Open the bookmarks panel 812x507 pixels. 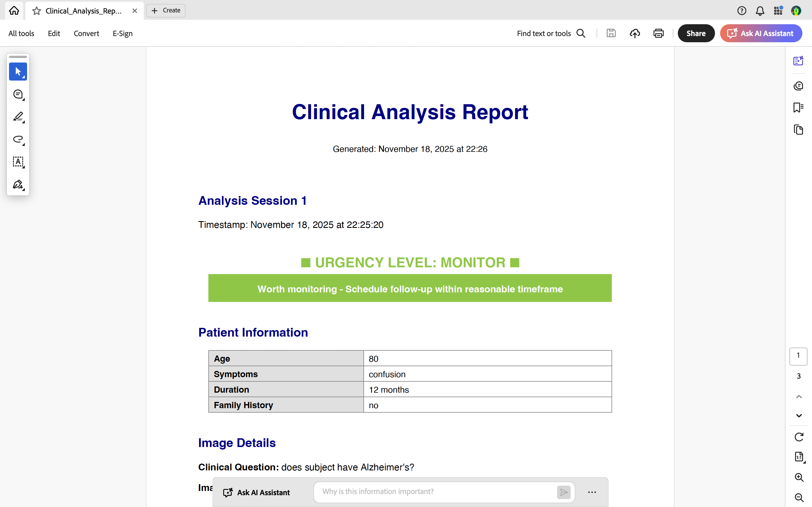click(798, 107)
